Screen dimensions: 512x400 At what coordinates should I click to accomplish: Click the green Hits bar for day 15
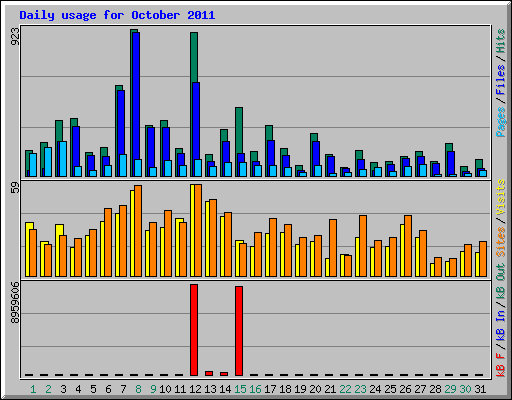(239, 130)
